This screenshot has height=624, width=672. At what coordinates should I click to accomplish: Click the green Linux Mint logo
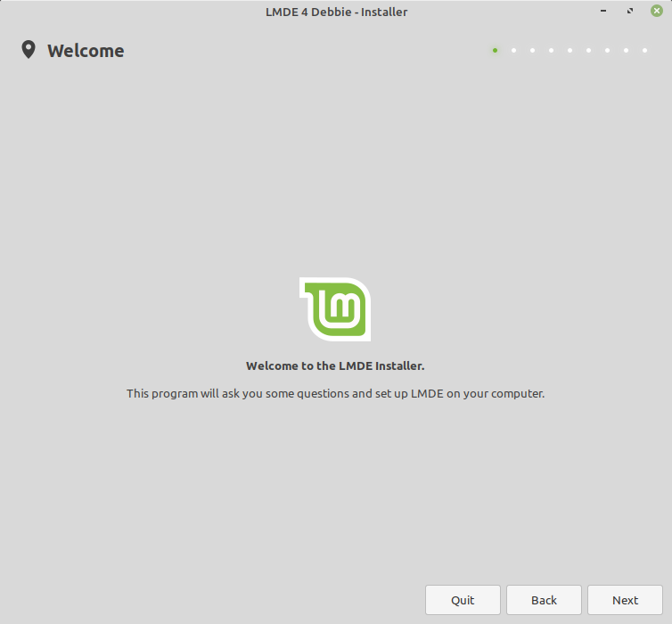click(335, 309)
